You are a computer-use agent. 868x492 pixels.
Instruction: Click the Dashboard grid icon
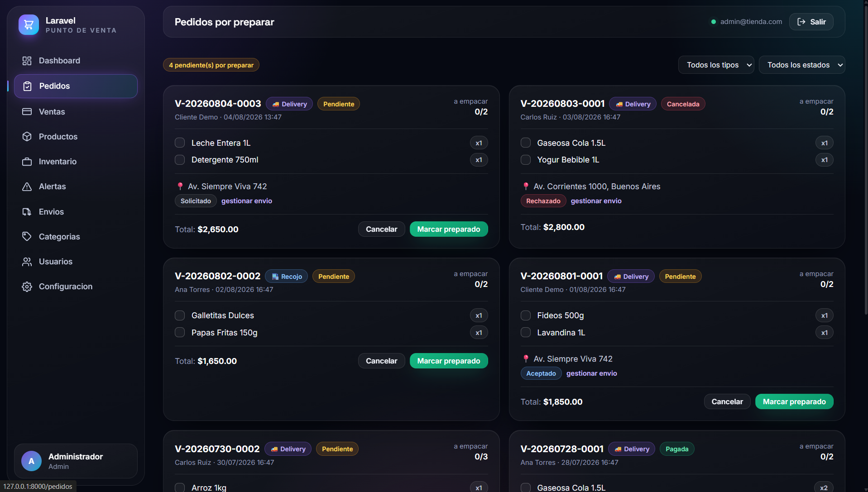point(27,61)
